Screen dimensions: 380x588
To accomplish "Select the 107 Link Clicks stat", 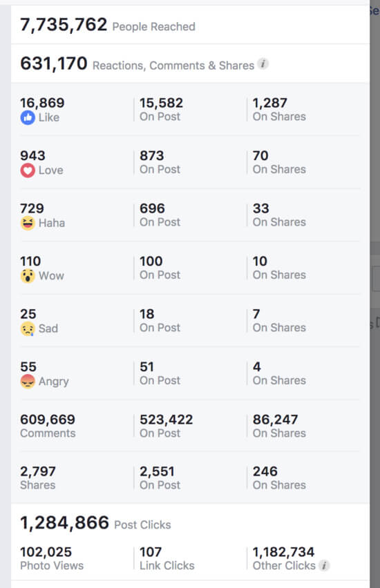I will tap(167, 558).
